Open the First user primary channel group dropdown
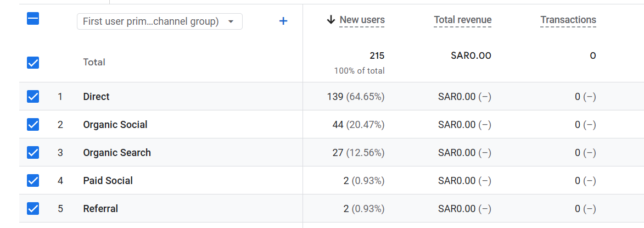This screenshot has width=644, height=228. coord(159,21)
